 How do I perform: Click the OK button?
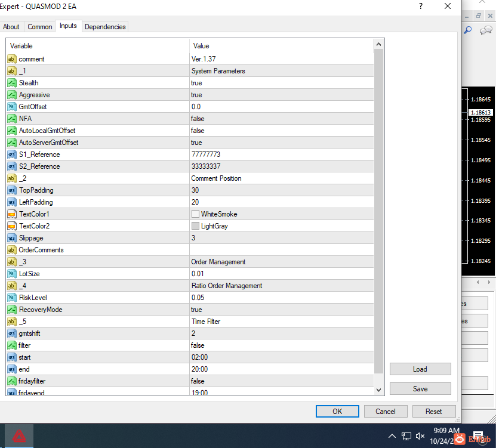[337, 412]
